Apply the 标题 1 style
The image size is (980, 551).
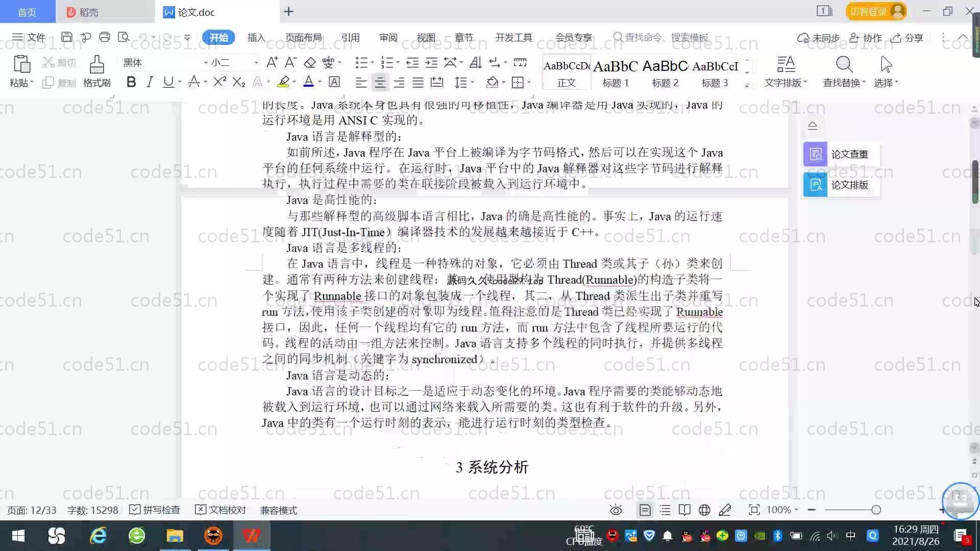616,72
